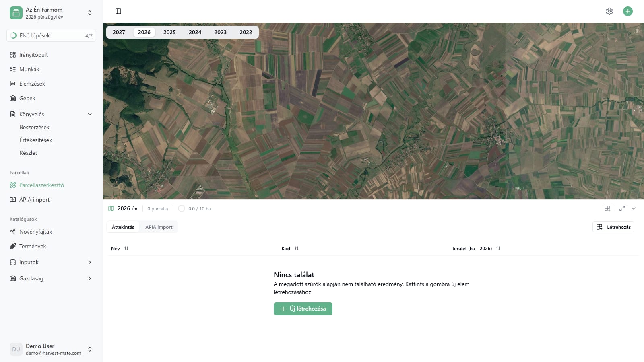Open Gépek machines page
644x362 pixels.
51,98
